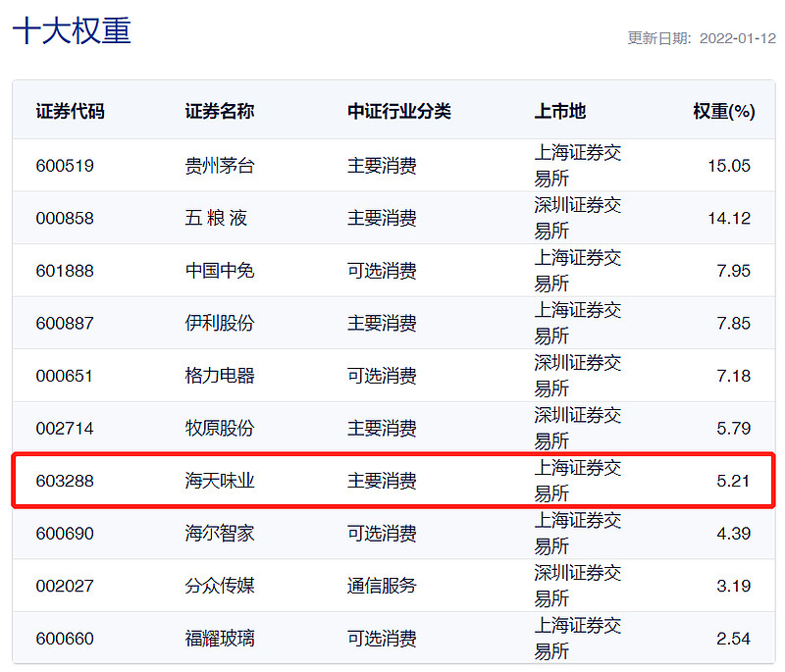Select stock code 002027

click(65, 586)
